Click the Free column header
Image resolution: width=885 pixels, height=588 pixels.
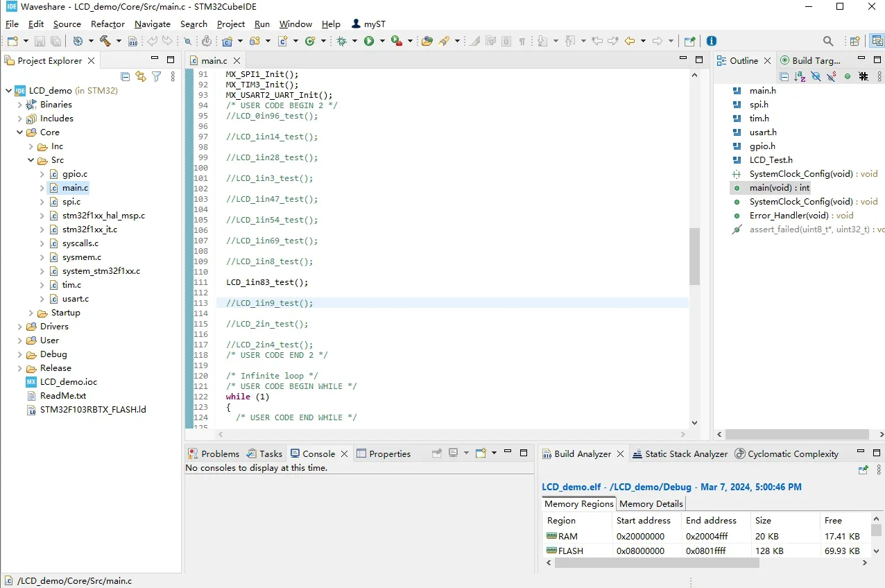coord(844,520)
